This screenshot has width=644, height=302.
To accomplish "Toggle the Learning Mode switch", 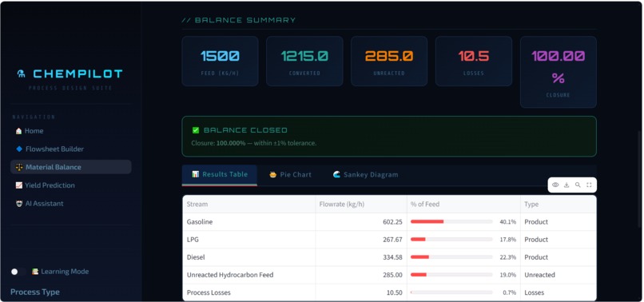I will [18, 272].
